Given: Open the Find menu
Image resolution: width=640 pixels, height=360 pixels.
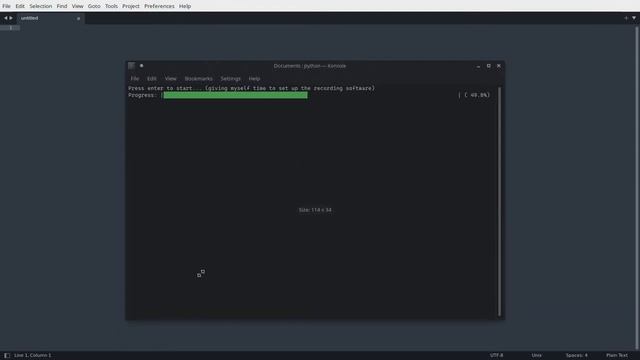Looking at the screenshot, I should coord(62,6).
